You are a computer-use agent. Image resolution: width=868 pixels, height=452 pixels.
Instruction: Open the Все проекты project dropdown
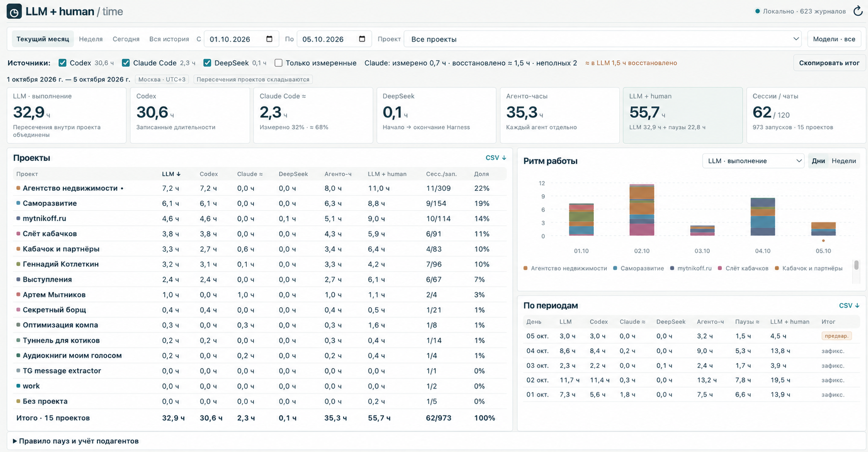[603, 39]
